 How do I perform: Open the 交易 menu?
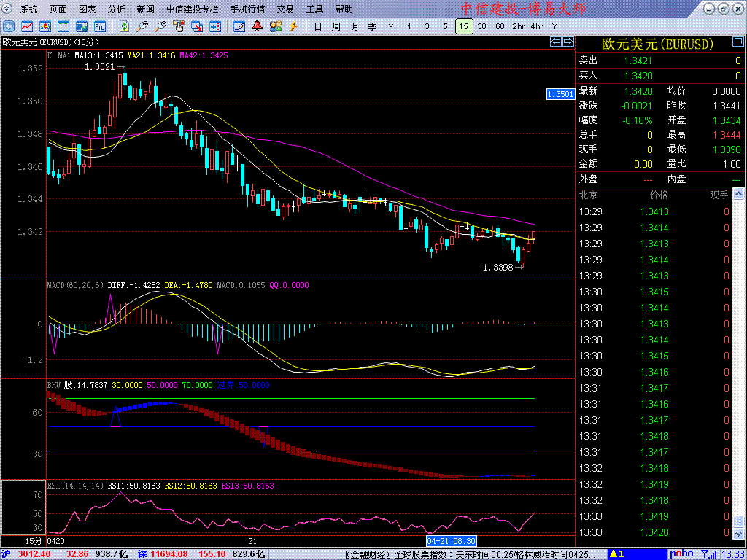285,9
